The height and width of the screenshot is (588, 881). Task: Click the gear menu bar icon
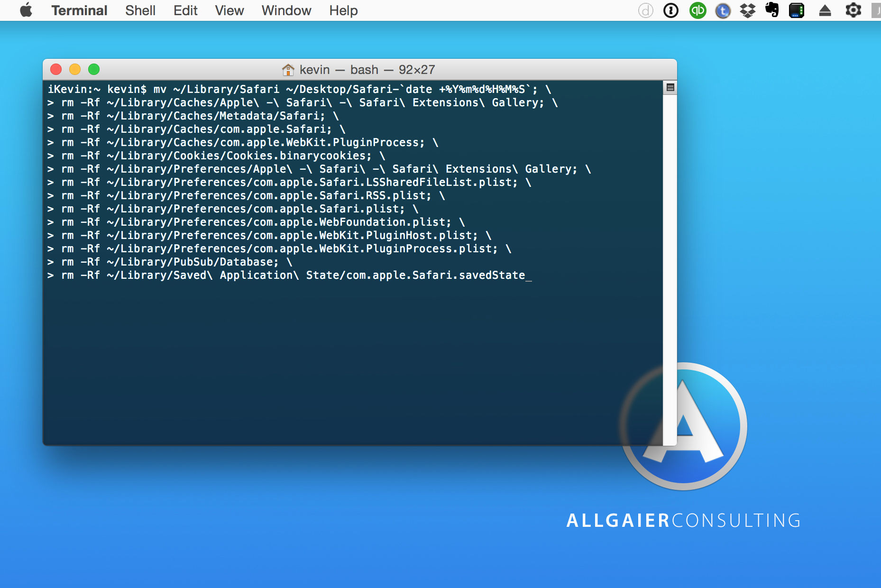pyautogui.click(x=853, y=10)
